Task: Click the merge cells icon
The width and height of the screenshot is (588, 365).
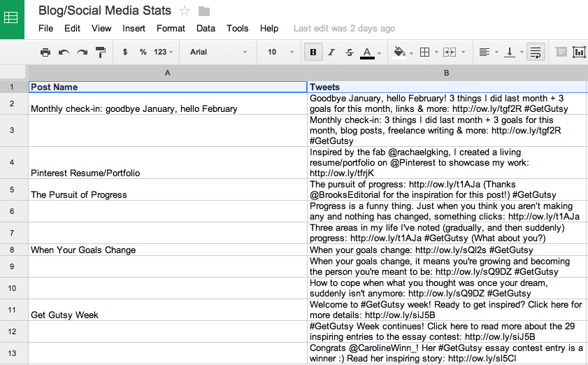Action: click(x=450, y=52)
